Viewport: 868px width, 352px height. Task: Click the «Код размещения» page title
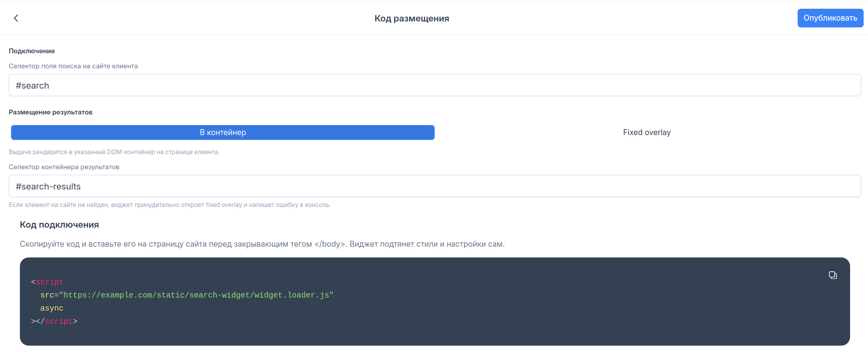(x=412, y=18)
